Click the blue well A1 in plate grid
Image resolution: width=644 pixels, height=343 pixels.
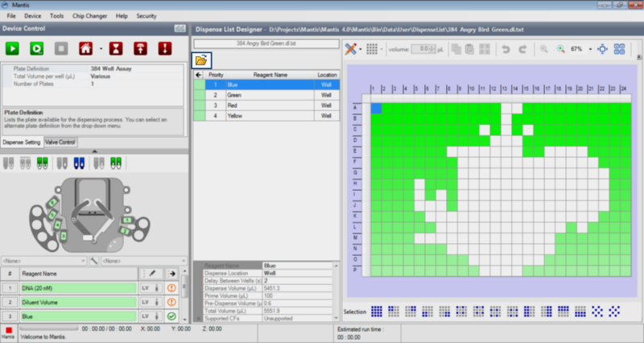click(376, 109)
